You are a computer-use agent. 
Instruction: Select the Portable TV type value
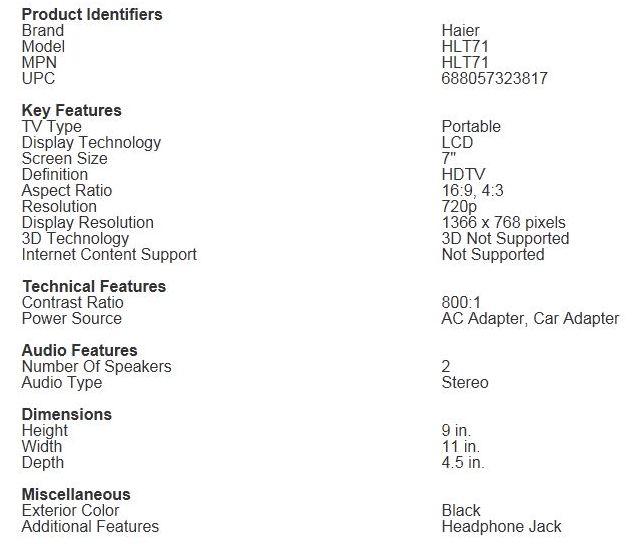point(471,126)
